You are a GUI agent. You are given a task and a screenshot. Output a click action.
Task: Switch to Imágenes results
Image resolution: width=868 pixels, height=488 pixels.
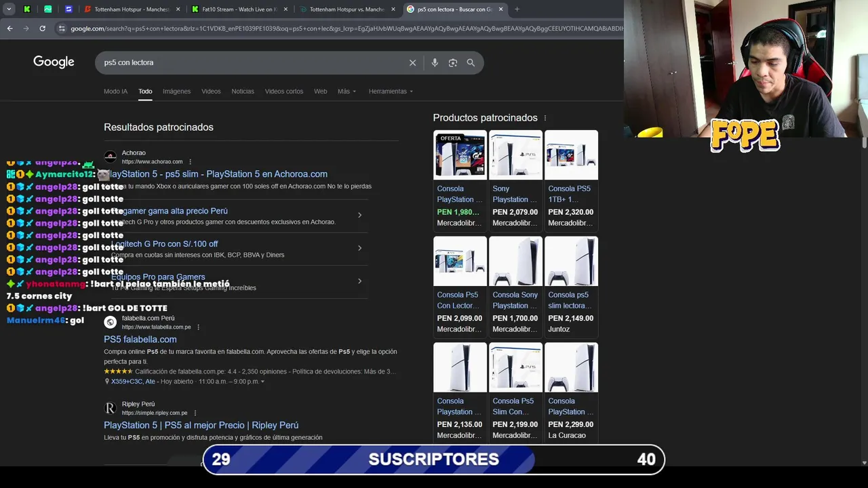pyautogui.click(x=176, y=91)
